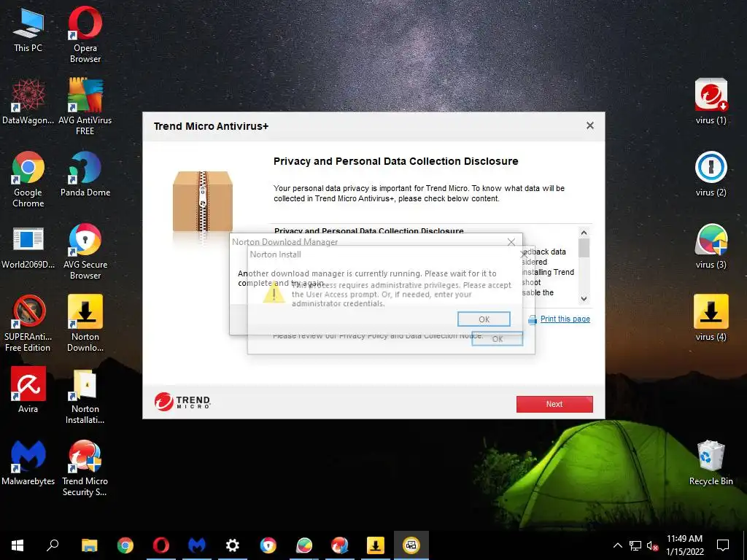The height and width of the screenshot is (560, 747).
Task: Select the DataWagon desktop shortcut
Action: [28, 102]
